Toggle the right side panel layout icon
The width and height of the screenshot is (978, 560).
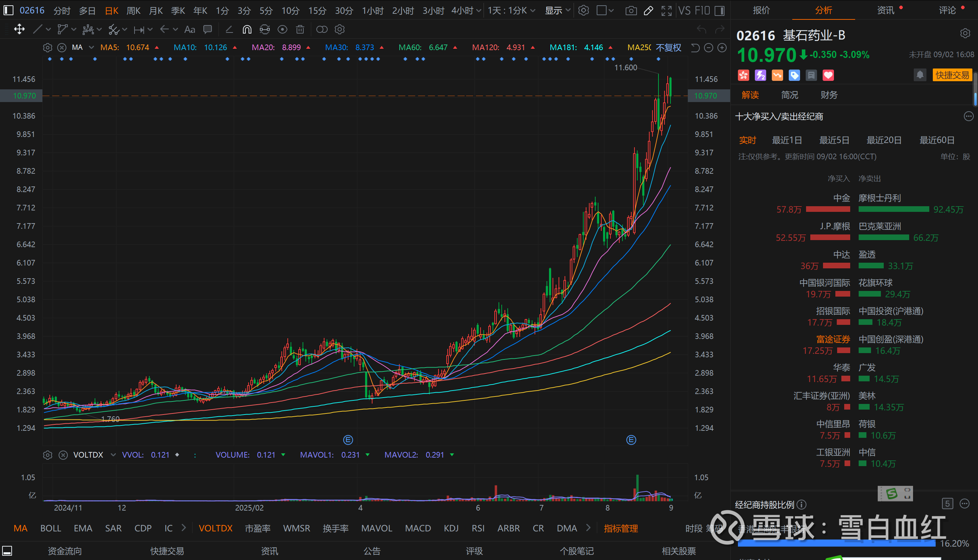tap(720, 11)
